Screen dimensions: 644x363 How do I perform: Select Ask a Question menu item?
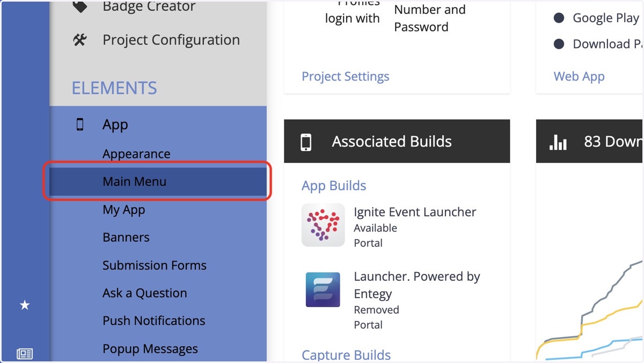tap(145, 293)
